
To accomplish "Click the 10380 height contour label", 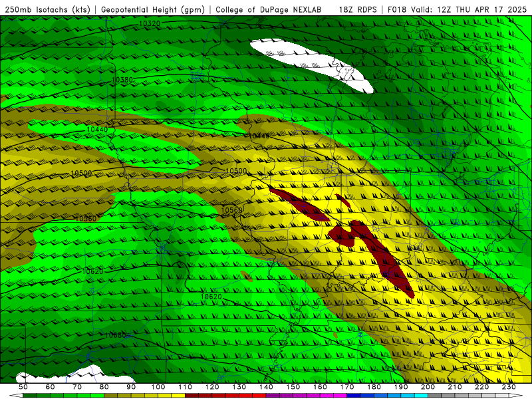I will 122,80.
